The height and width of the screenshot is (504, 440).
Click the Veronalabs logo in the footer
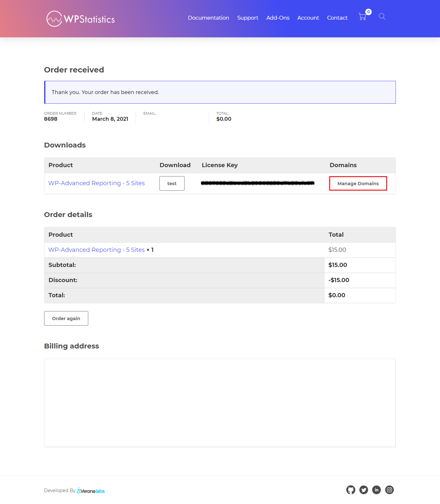click(x=91, y=490)
